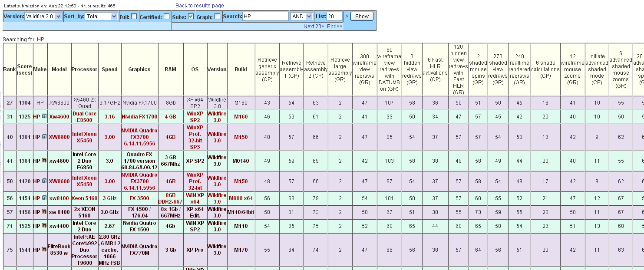644x270 pixels.
Task: Tick the Certified checkbox
Action: [167, 16]
